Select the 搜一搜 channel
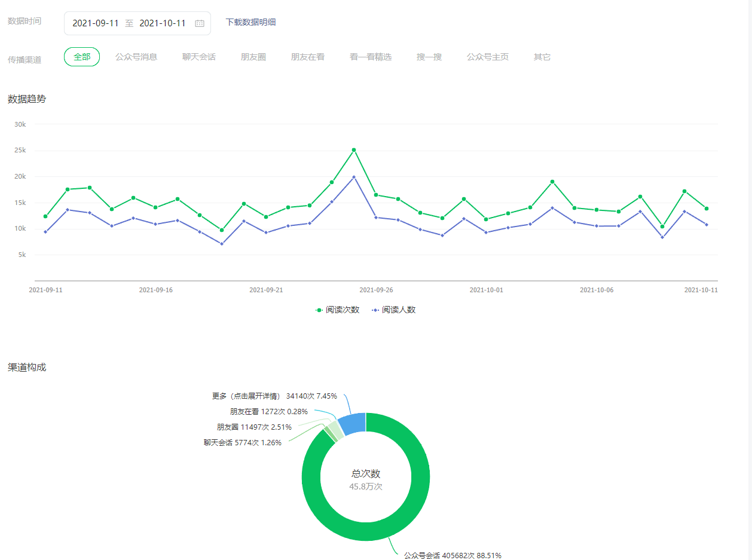This screenshot has width=752, height=560. tap(429, 57)
